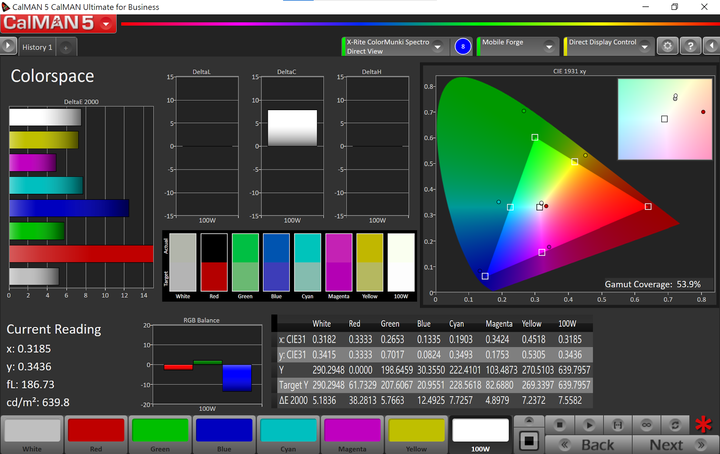Click the Green actual/target comparison swatch
Screen dimensions: 720x454
click(x=245, y=262)
